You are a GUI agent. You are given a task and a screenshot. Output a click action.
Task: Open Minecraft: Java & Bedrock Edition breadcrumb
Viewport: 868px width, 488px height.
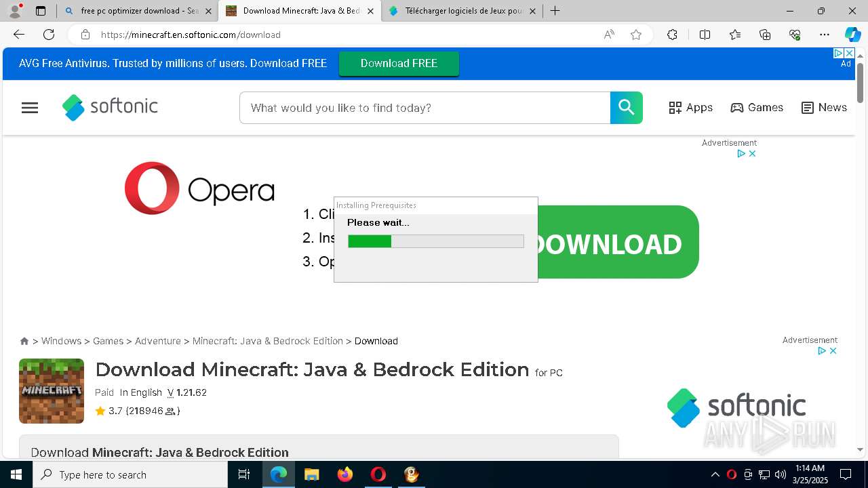tap(268, 341)
